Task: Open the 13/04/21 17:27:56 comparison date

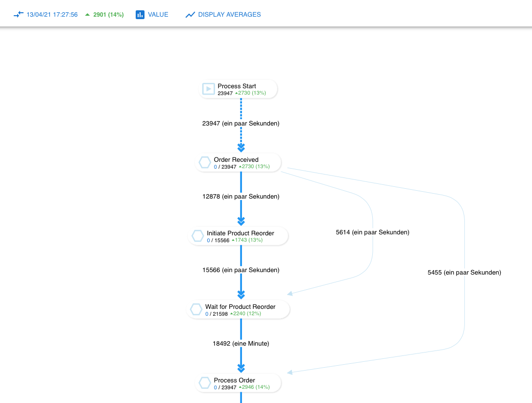Action: pos(52,15)
